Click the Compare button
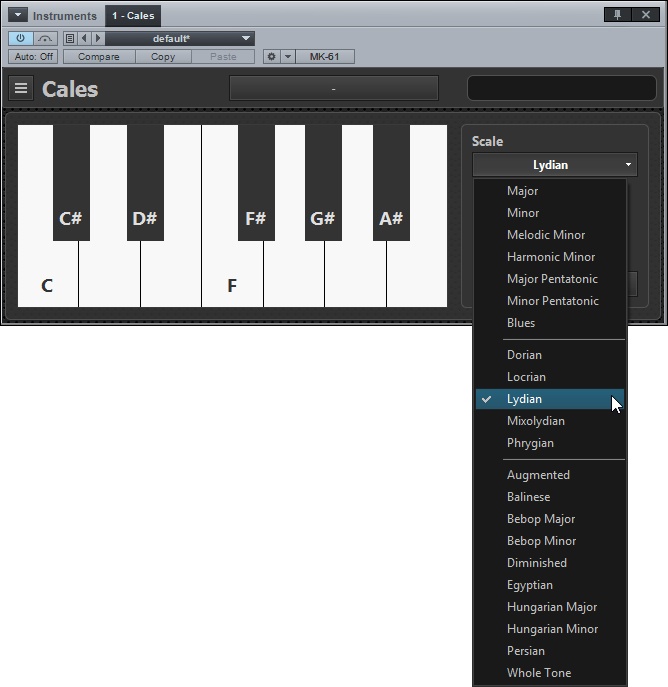 pyautogui.click(x=99, y=57)
